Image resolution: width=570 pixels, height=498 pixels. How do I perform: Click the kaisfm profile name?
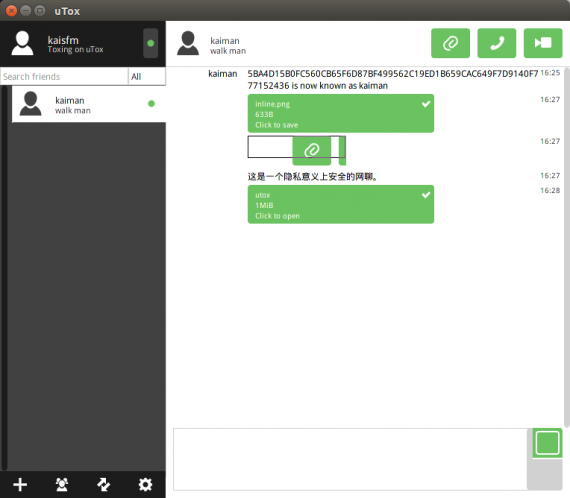(63, 40)
